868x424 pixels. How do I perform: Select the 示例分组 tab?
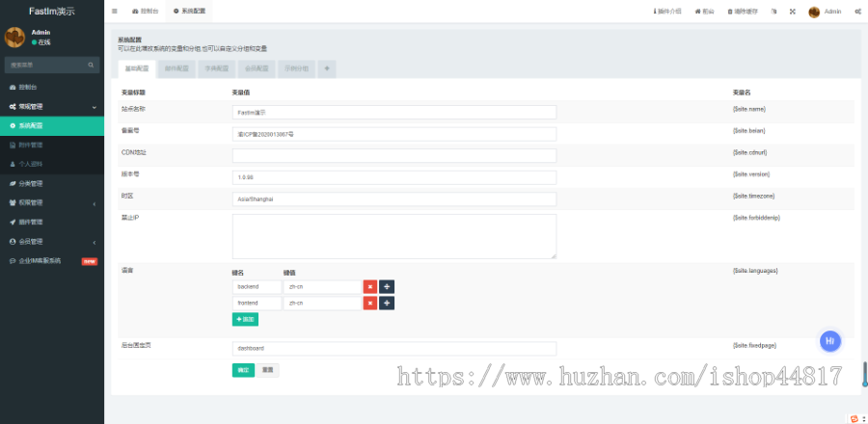pos(296,69)
